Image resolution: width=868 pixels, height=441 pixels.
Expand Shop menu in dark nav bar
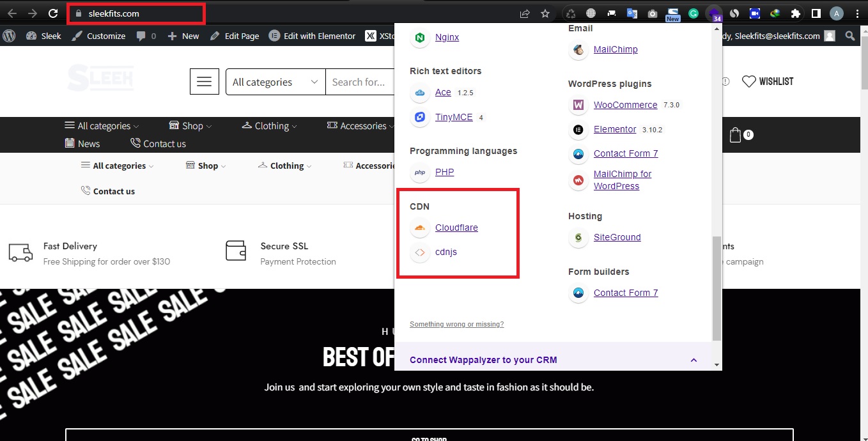pos(190,126)
